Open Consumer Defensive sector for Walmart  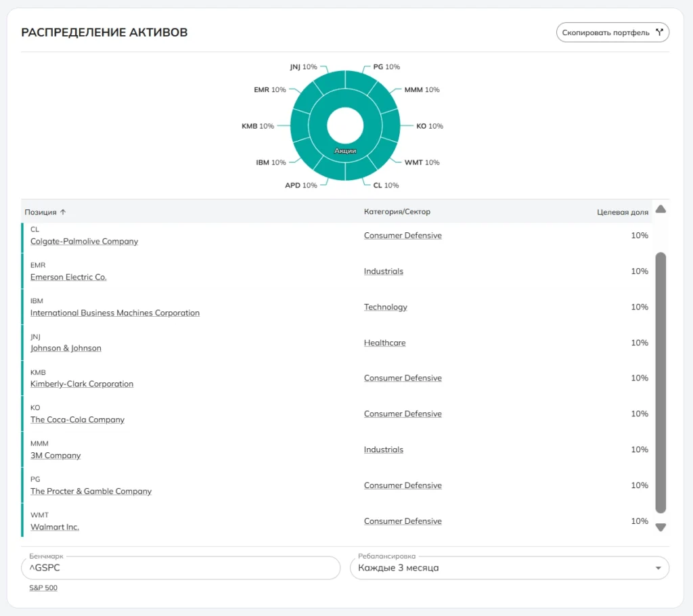[x=403, y=521]
